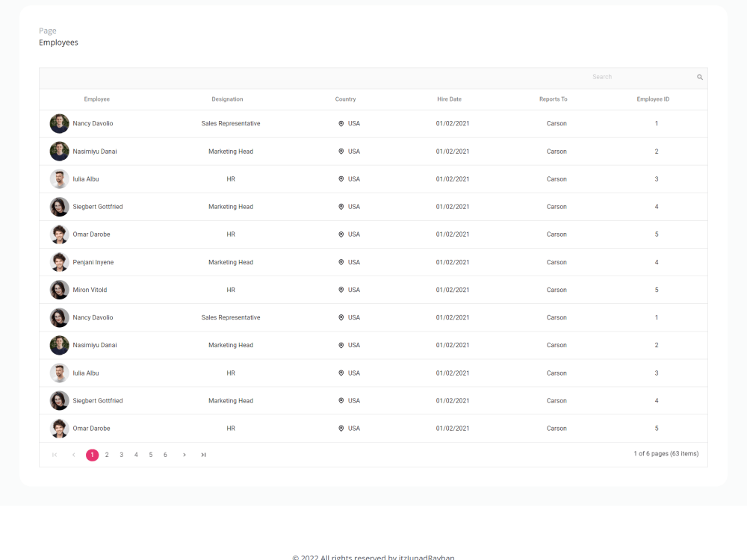This screenshot has width=747, height=560.
Task: Click the Designation column header
Action: [x=227, y=99]
